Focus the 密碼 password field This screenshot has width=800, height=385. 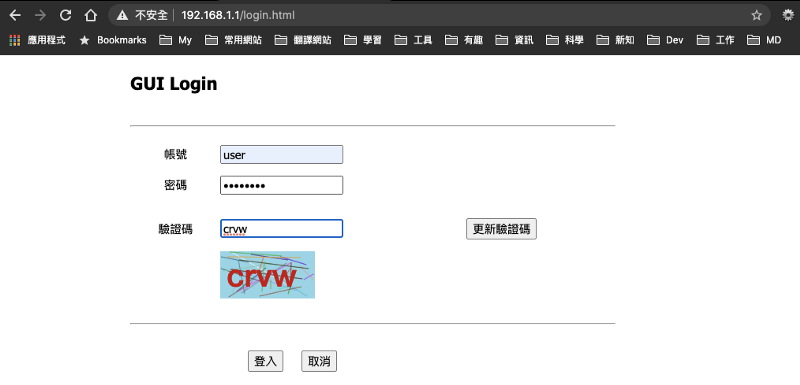click(x=281, y=185)
